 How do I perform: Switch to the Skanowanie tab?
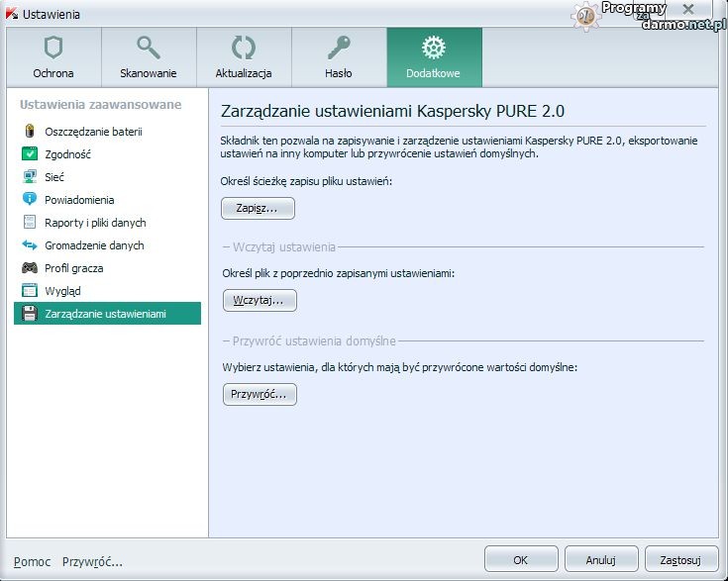149,57
